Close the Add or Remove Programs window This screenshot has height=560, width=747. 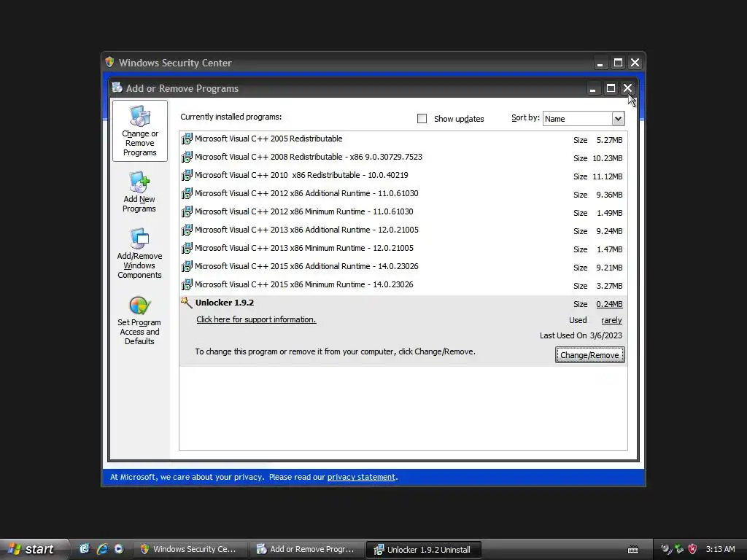point(628,88)
